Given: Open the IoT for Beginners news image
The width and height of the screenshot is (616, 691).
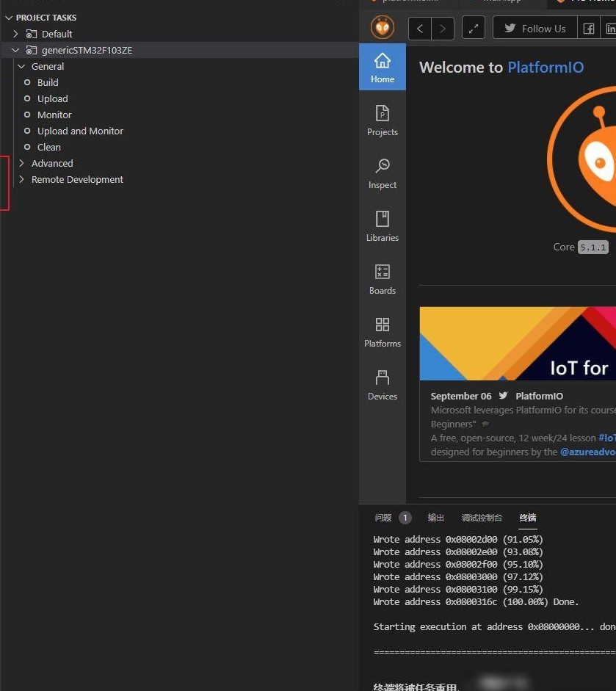Looking at the screenshot, I should [518, 343].
